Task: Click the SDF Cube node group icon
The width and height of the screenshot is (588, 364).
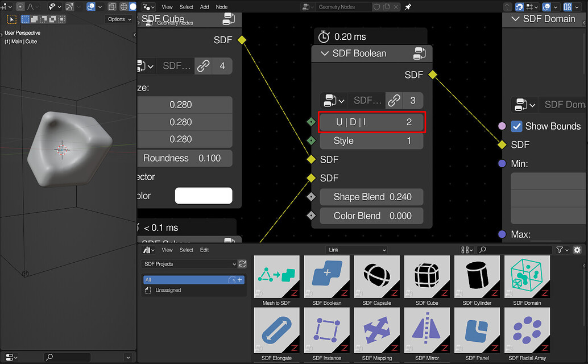Action: (229, 19)
